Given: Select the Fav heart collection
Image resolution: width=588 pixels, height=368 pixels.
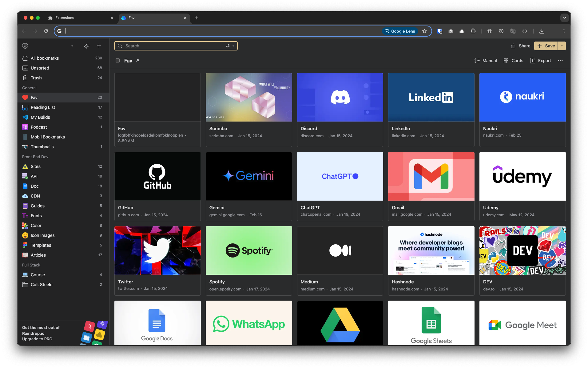Looking at the screenshot, I should (x=63, y=98).
